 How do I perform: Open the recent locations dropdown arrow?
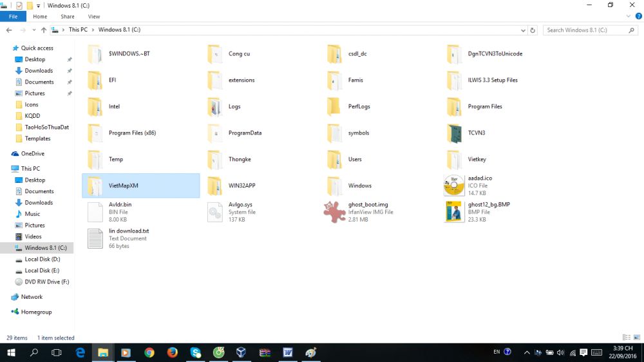[34, 30]
